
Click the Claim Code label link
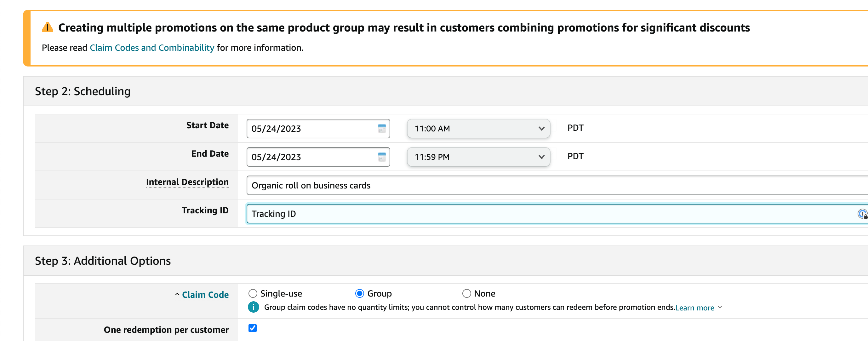click(205, 294)
